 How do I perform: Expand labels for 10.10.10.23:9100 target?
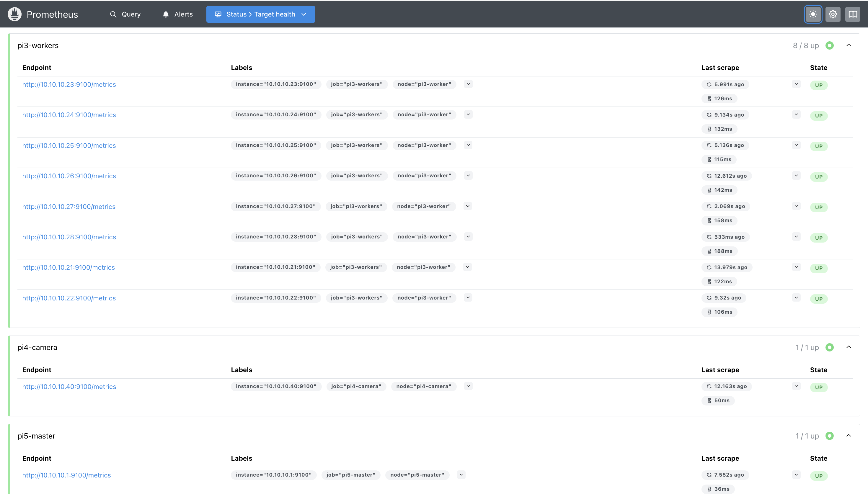click(x=468, y=84)
